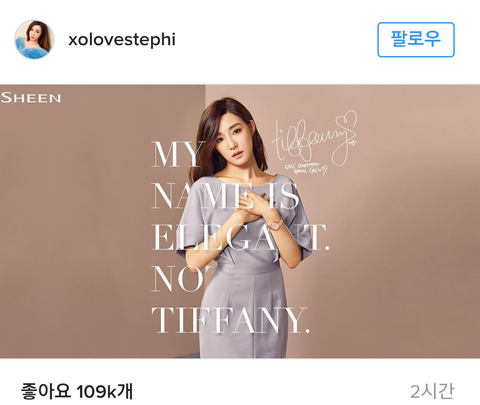
Task: View the 좋아요 109k개 likes list
Action: tap(77, 390)
